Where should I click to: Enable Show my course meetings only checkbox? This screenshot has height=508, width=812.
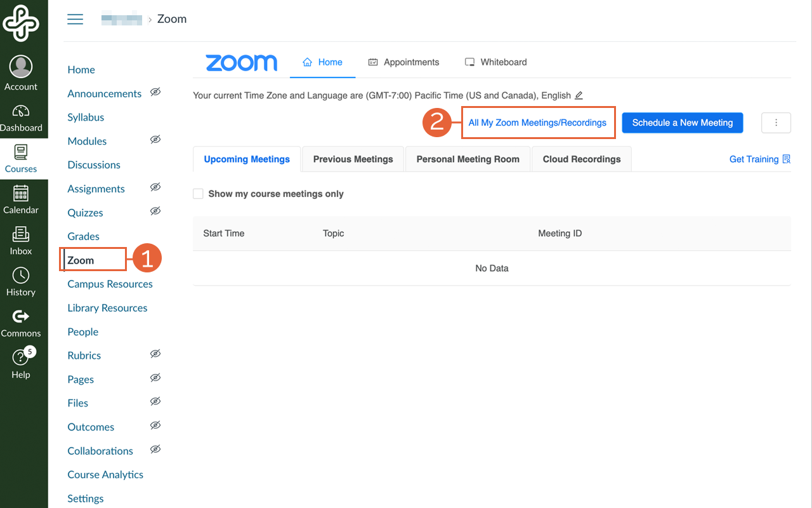[199, 194]
